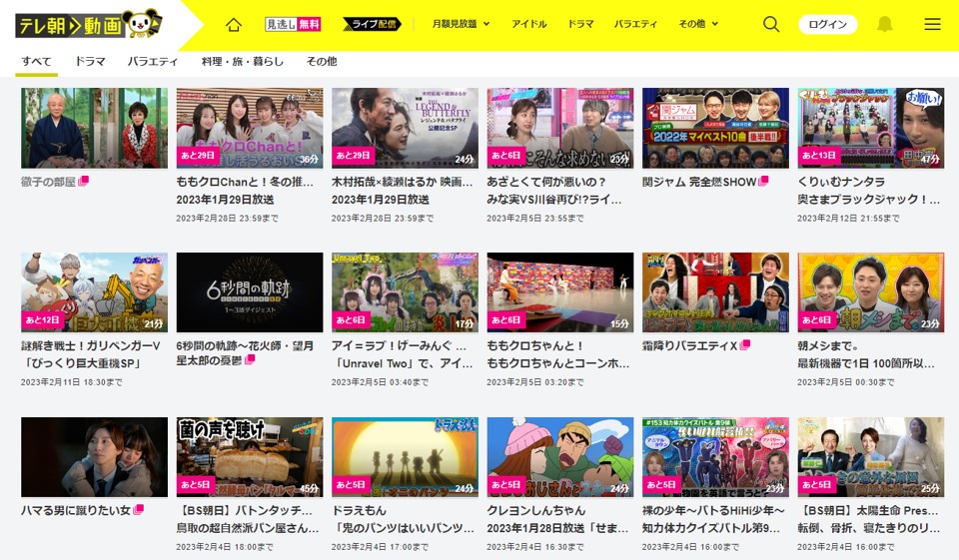This screenshot has height=560, width=959.
Task: Open バラエティ in yellow header navigation
Action: pyautogui.click(x=635, y=24)
